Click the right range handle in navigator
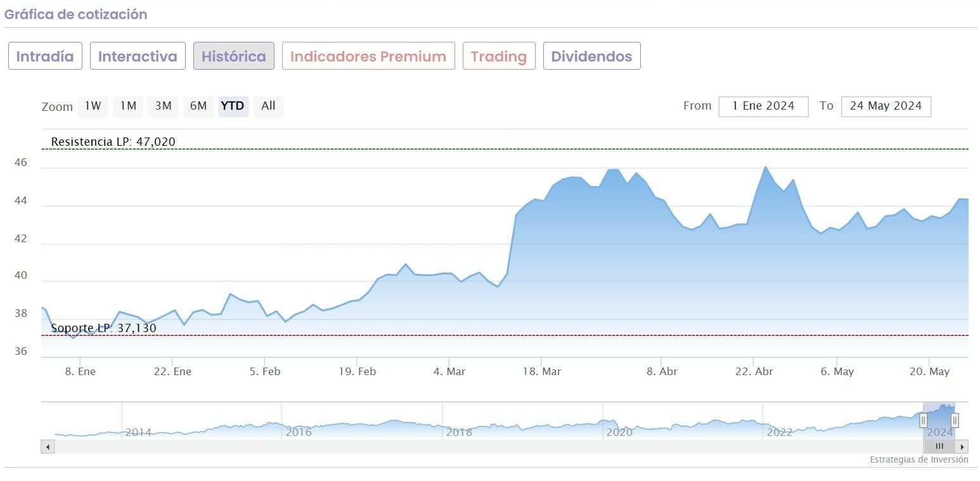980x481 pixels. tap(955, 420)
